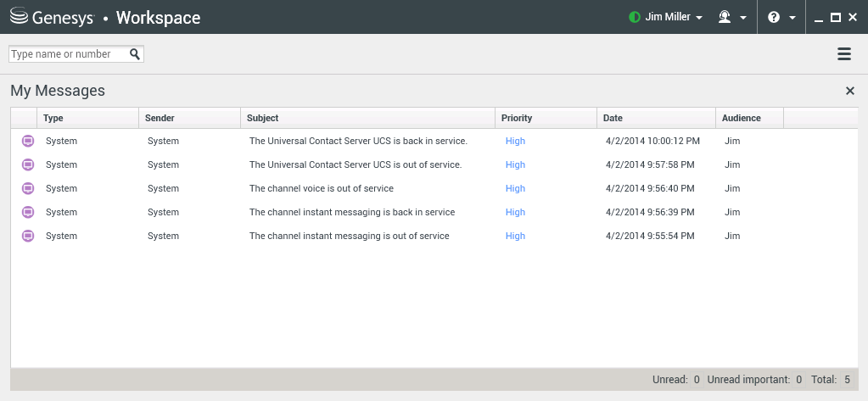
Task: Select 'The channel voice is out of service' message
Action: 321,188
